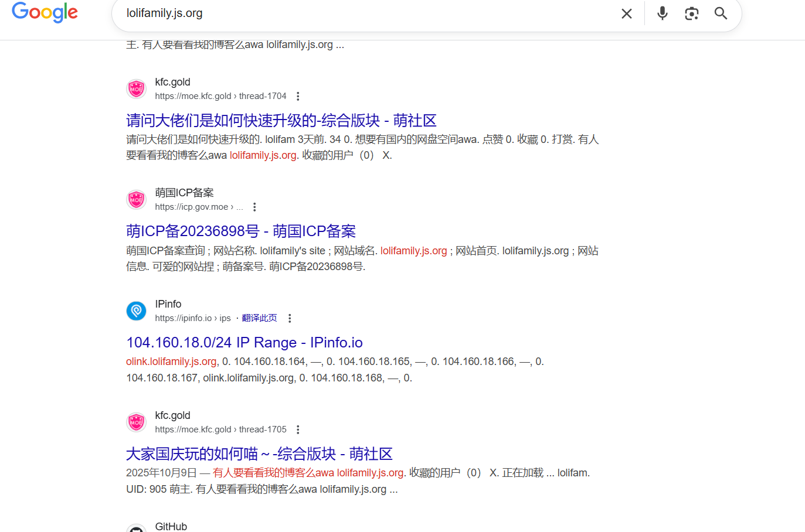Click the magnifier search button
The width and height of the screenshot is (805, 532).
coord(721,13)
